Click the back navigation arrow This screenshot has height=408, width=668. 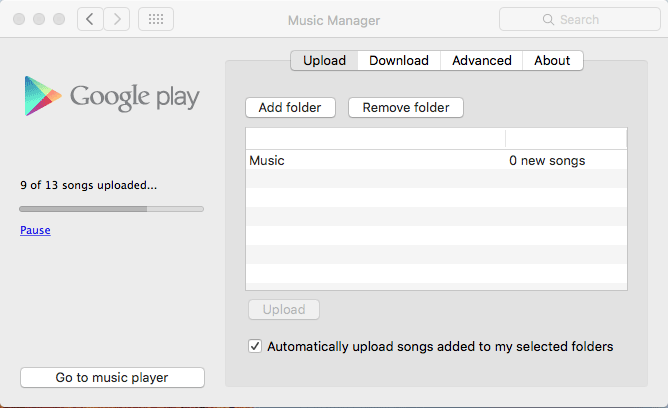coord(91,19)
